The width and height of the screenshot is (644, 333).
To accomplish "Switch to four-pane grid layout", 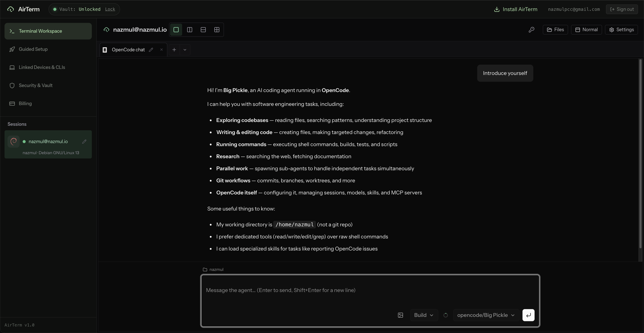I will coord(217,30).
